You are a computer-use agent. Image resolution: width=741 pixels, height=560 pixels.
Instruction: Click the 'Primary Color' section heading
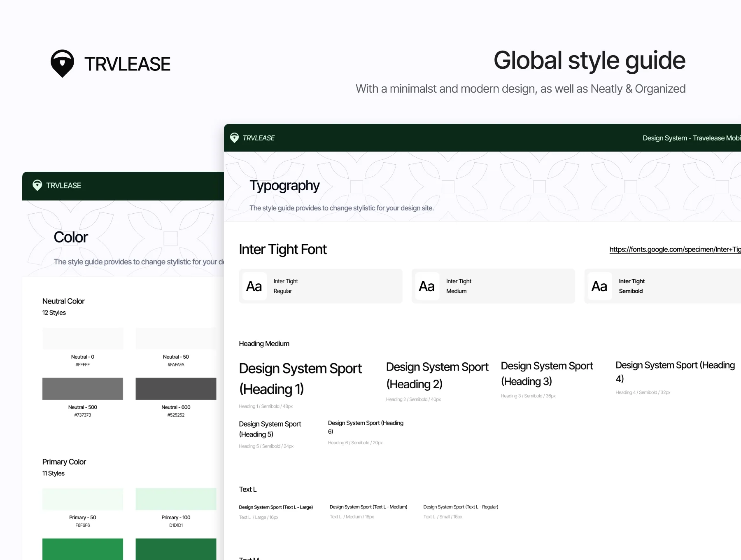click(x=64, y=462)
